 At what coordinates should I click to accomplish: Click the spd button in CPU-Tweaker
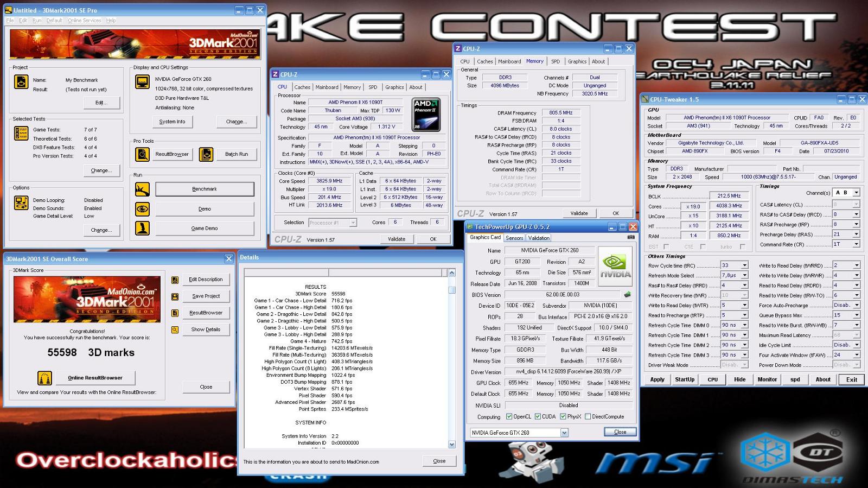(795, 379)
